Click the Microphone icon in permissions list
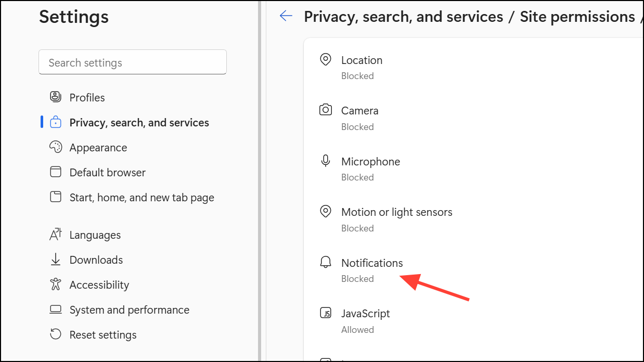 (326, 161)
